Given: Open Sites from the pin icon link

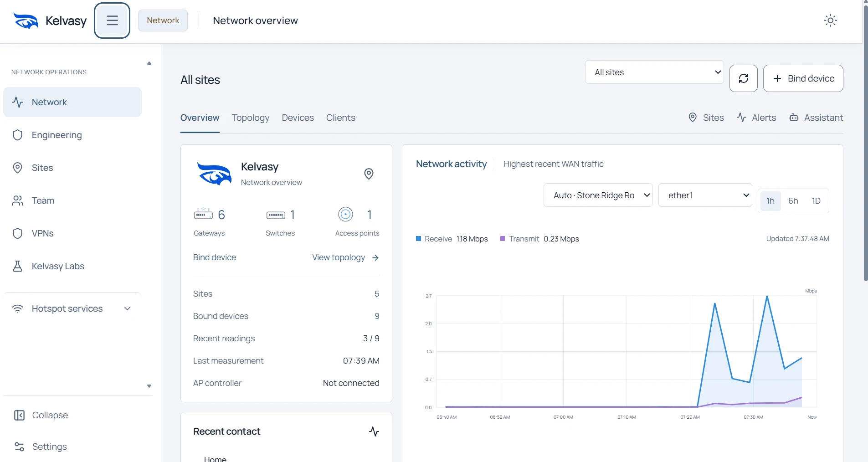Looking at the screenshot, I should coord(706,118).
